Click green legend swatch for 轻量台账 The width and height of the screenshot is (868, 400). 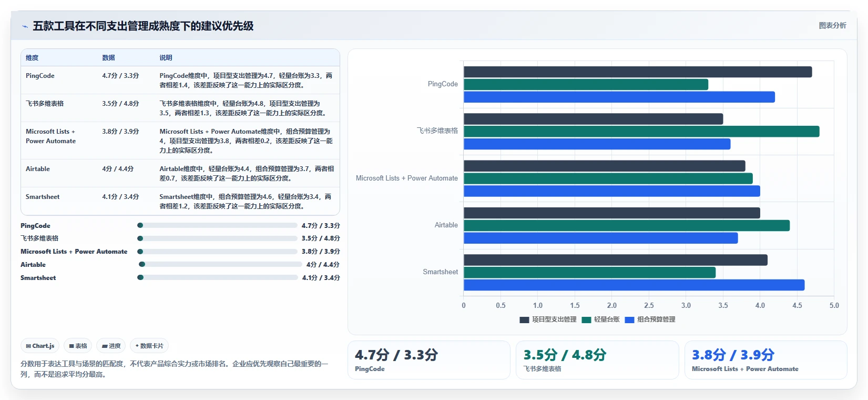click(x=587, y=319)
